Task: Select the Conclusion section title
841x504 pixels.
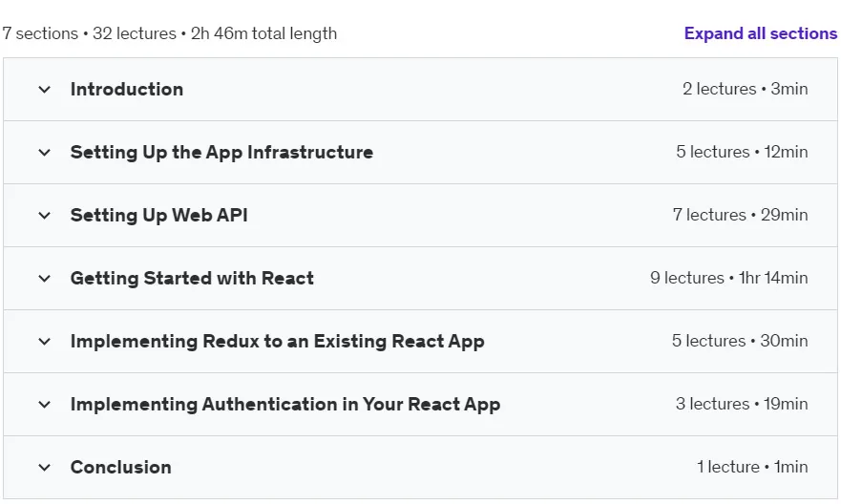Action: point(120,467)
